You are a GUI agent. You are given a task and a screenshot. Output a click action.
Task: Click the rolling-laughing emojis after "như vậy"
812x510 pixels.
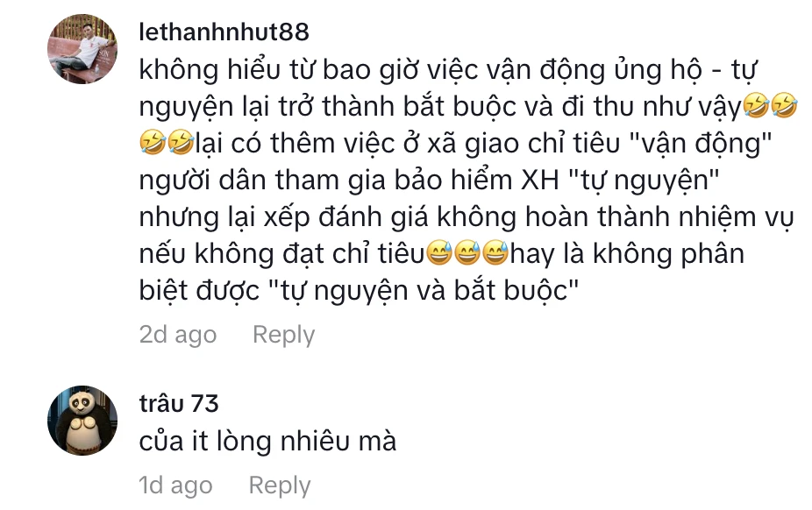click(x=770, y=106)
